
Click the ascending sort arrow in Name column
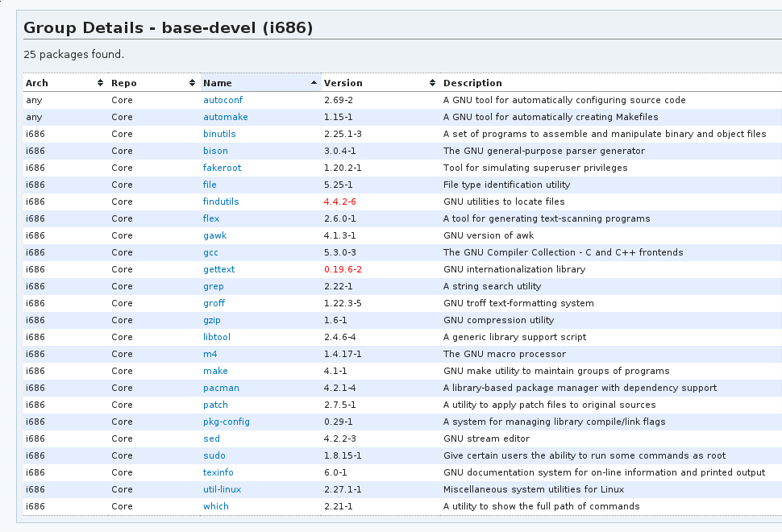click(x=314, y=83)
